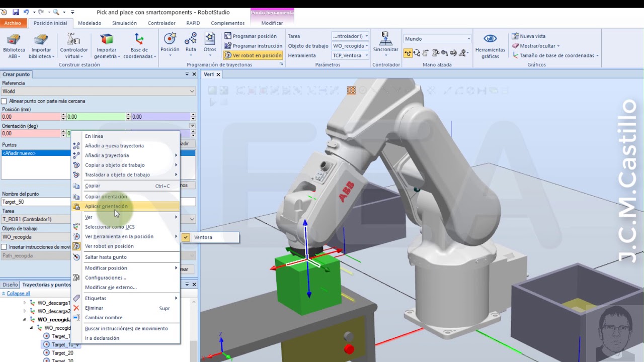Open the Controlador virtual tool
This screenshot has width=644, height=362.
(73, 46)
